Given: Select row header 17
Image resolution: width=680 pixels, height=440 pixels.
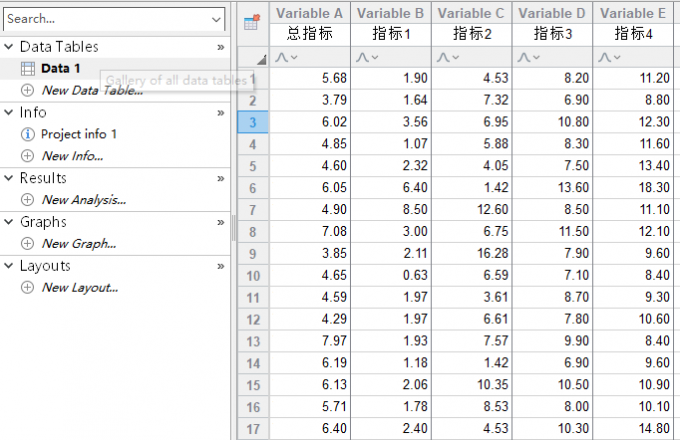Looking at the screenshot, I should (253, 429).
